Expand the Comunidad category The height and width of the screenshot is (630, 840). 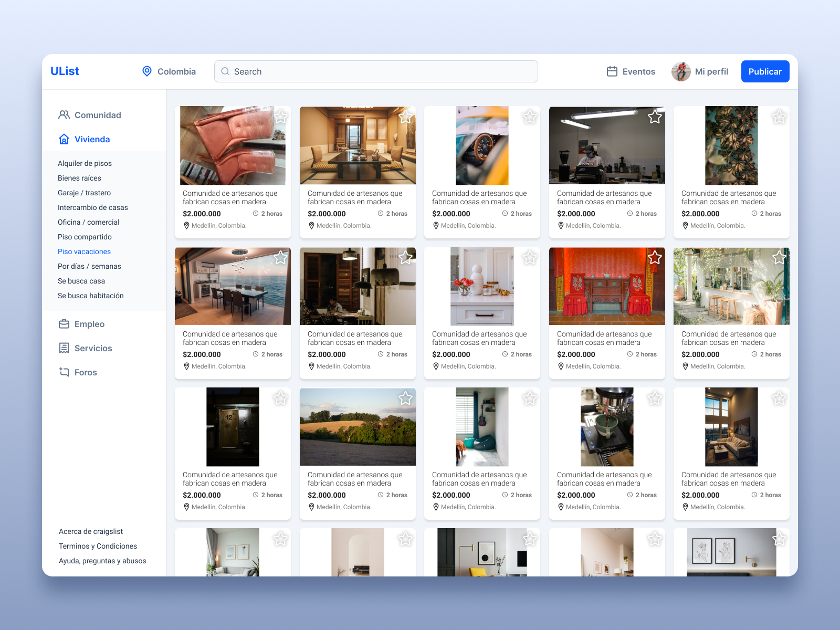click(98, 114)
